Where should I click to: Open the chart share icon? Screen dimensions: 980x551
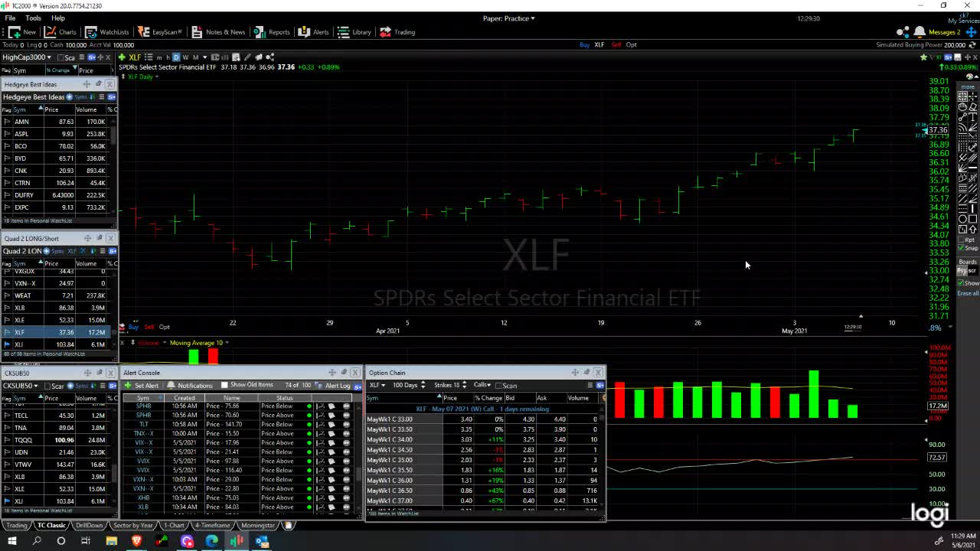click(x=269, y=57)
